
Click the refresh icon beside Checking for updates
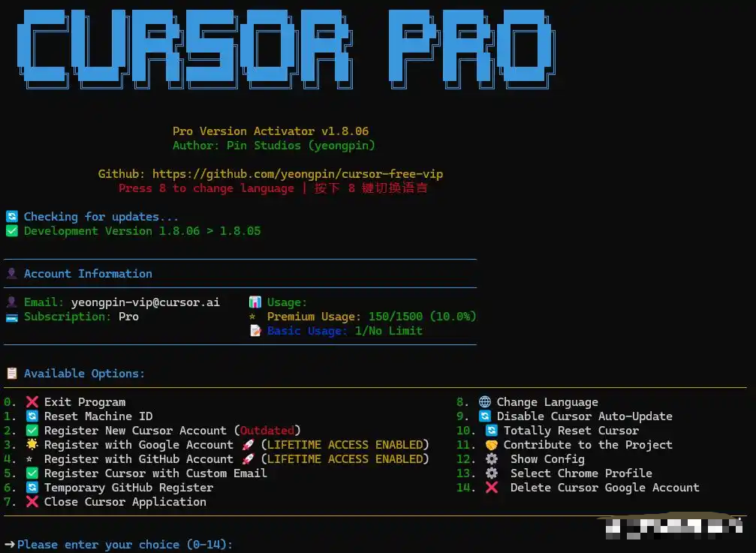11,216
